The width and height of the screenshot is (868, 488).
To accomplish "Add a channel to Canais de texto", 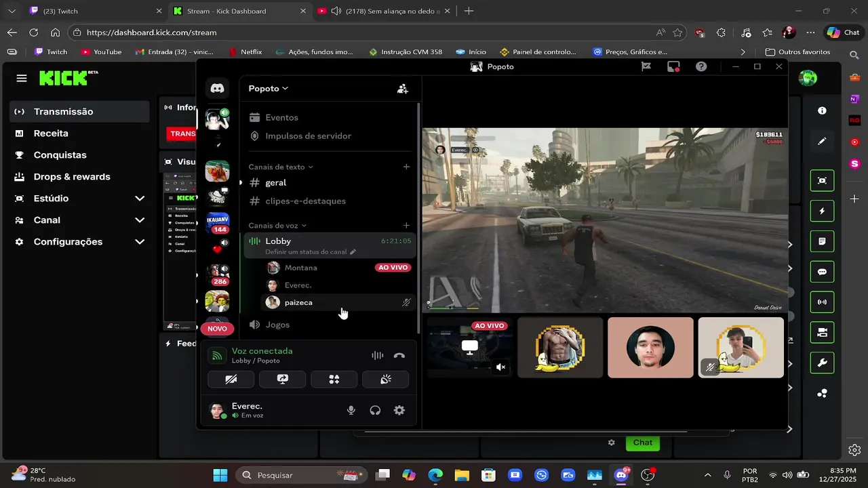I will (x=406, y=167).
